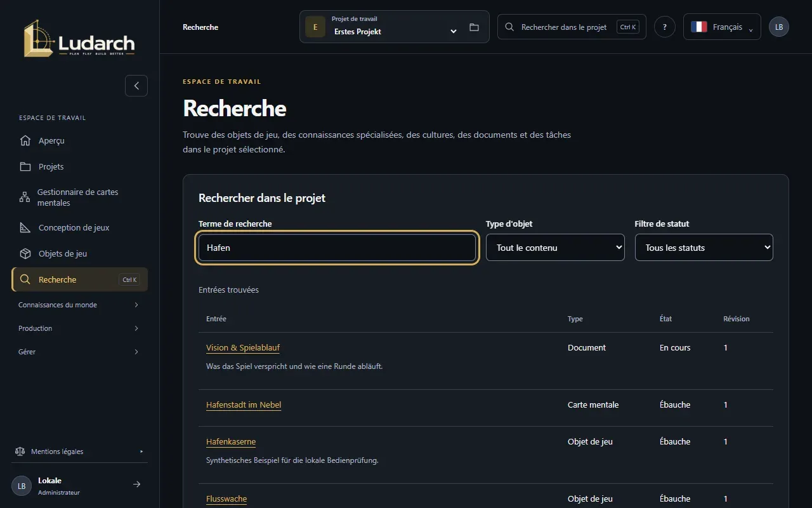Click the Entrées trouvées label
812x508 pixels.
[228, 290]
